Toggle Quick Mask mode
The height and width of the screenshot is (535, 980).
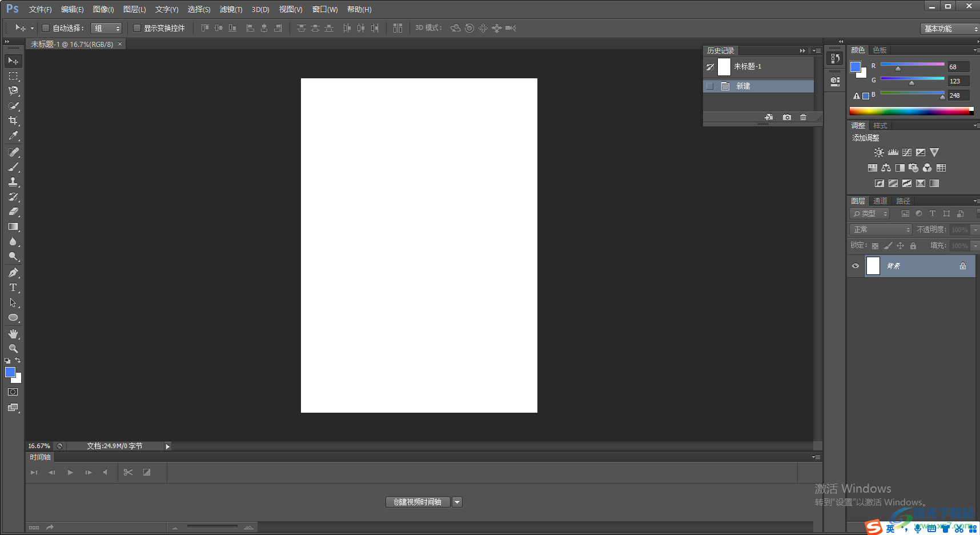(x=13, y=392)
